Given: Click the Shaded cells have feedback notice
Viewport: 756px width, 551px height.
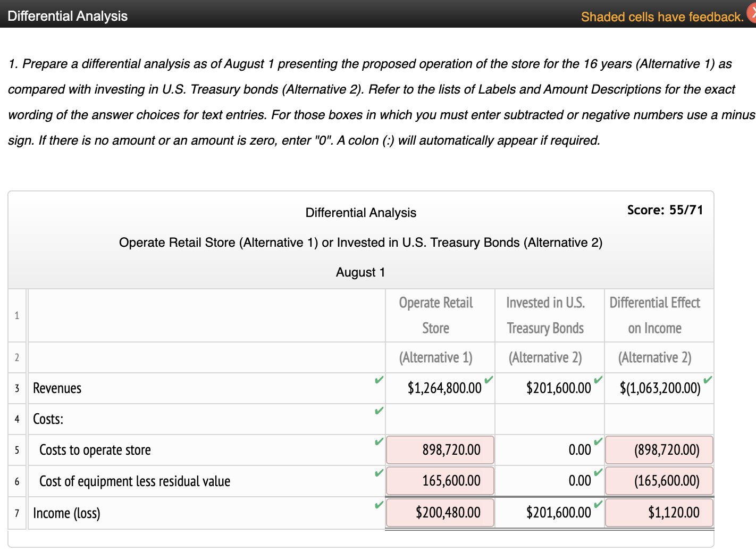Looking at the screenshot, I should tap(662, 17).
